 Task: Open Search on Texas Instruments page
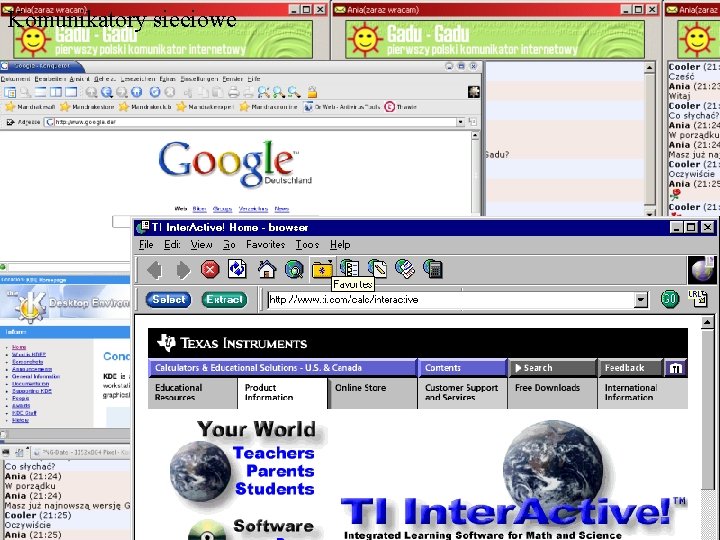pos(552,368)
